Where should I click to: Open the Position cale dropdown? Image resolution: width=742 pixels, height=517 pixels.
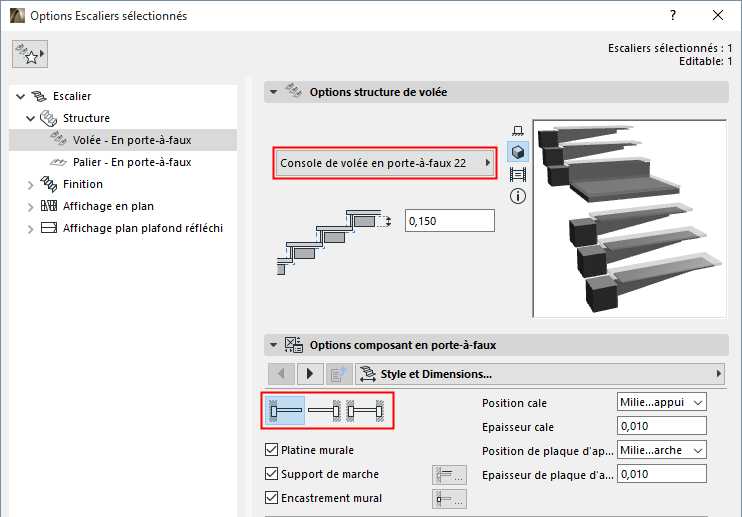click(662, 402)
